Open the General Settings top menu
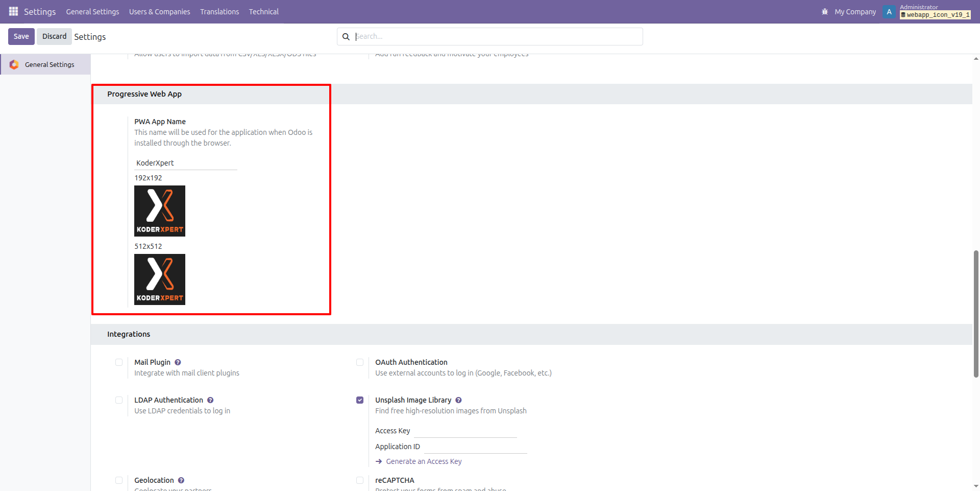 click(92, 12)
